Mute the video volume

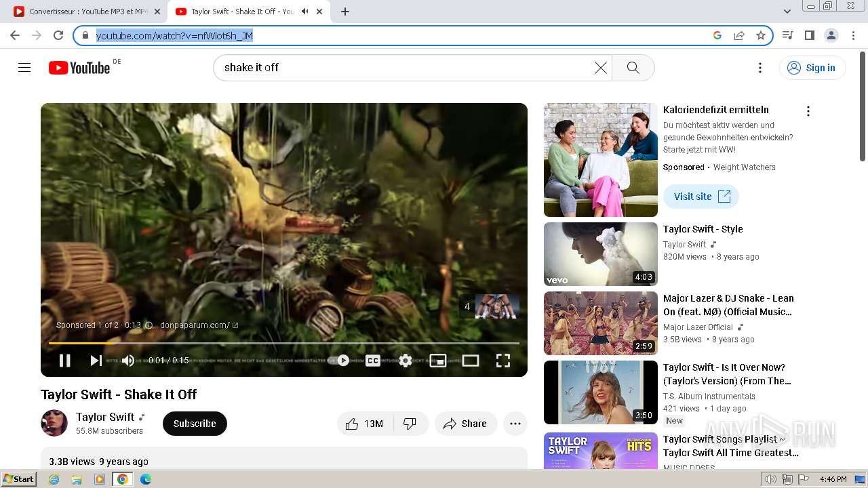click(128, 361)
